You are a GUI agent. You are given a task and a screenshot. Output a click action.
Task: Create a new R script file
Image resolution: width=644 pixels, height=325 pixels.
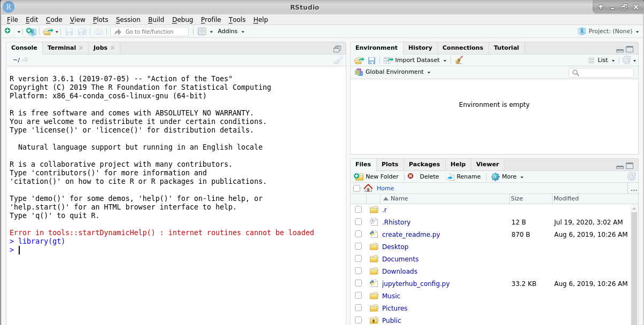(7, 31)
